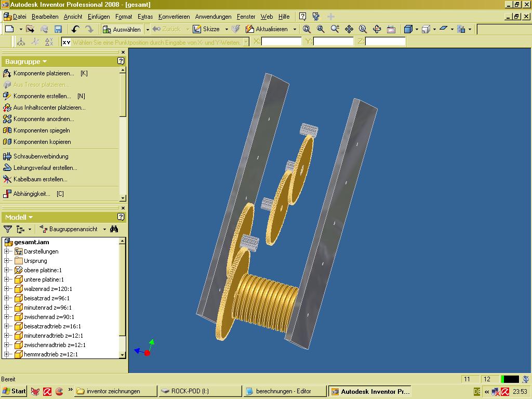This screenshot has height=399, width=532.
Task: Open the Skizze dropdown arrow
Action: [227, 30]
